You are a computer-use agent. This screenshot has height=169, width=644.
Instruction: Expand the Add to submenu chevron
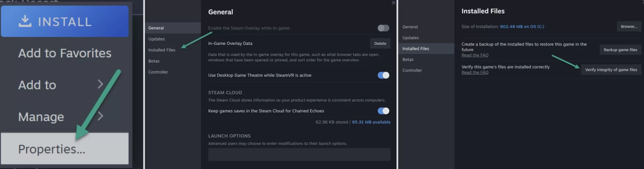pyautogui.click(x=100, y=84)
